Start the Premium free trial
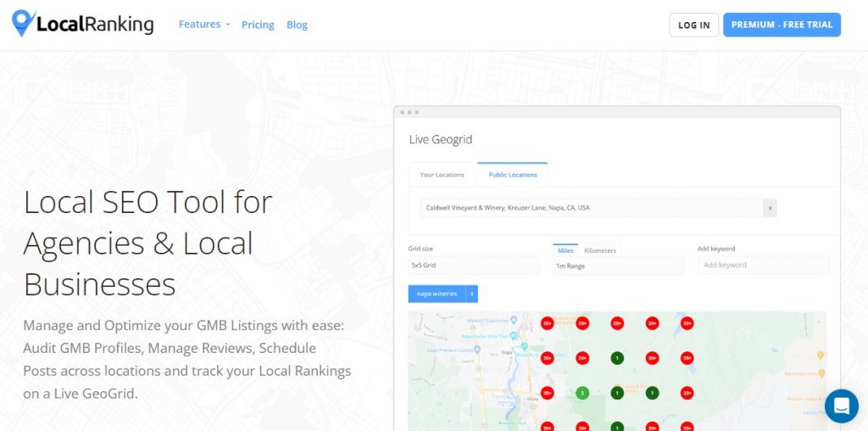 781,25
